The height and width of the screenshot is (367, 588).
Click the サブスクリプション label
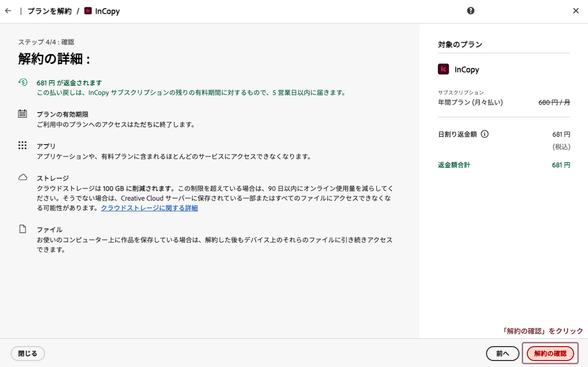(461, 92)
